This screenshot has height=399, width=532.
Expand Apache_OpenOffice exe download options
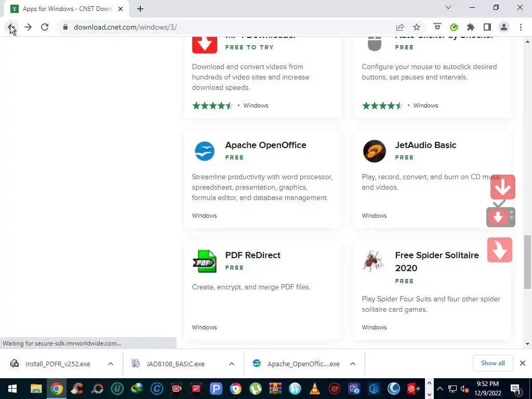(353, 364)
